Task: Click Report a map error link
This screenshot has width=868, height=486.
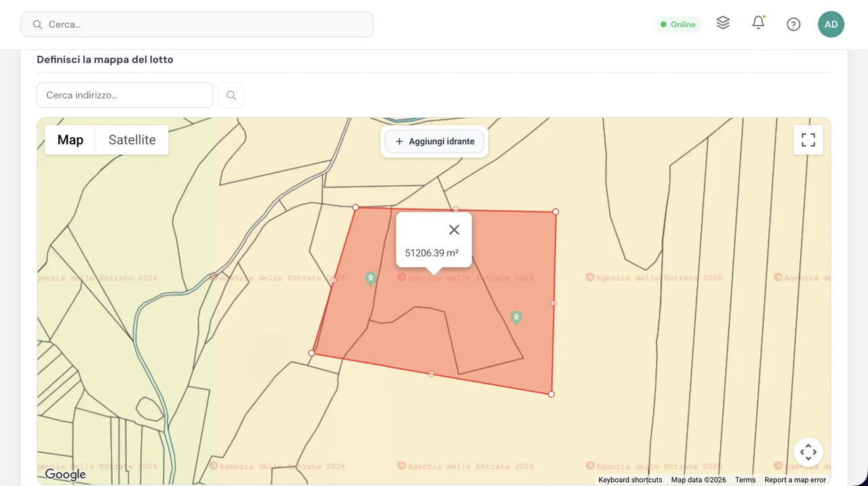Action: [x=795, y=480]
